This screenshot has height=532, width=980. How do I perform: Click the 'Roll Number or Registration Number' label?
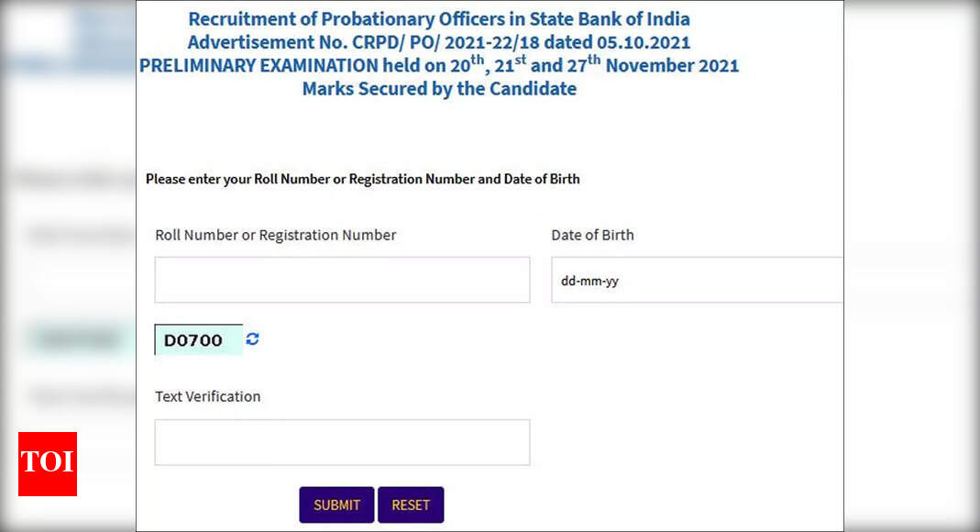click(276, 235)
